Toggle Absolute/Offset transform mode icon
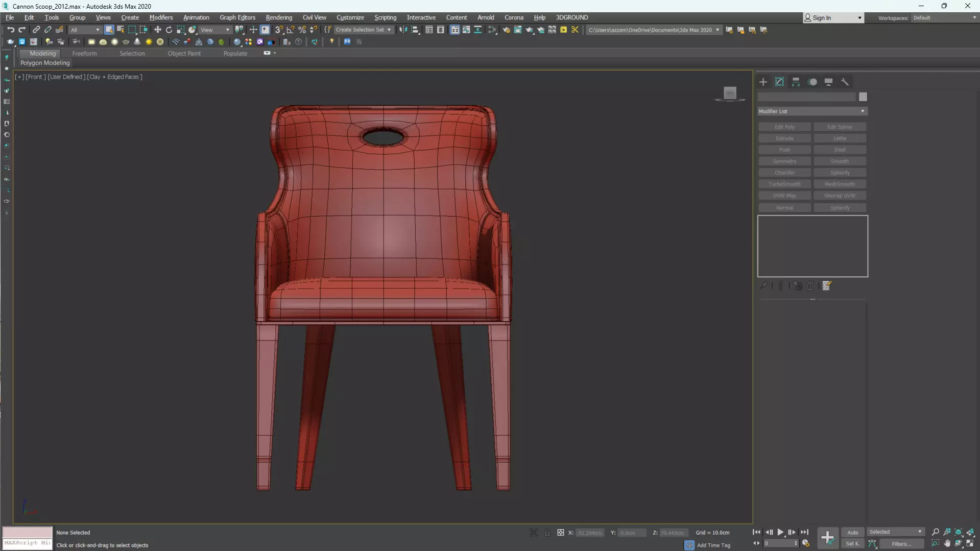The height and width of the screenshot is (551, 980). click(560, 533)
